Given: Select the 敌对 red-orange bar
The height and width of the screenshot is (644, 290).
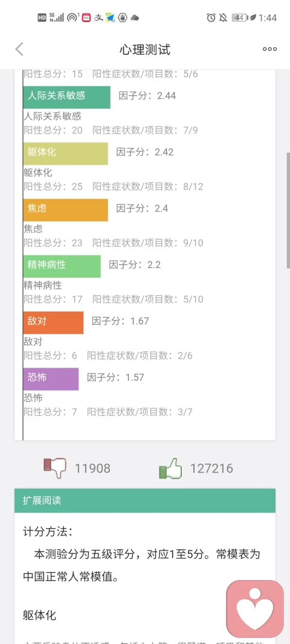Looking at the screenshot, I should pos(54,322).
